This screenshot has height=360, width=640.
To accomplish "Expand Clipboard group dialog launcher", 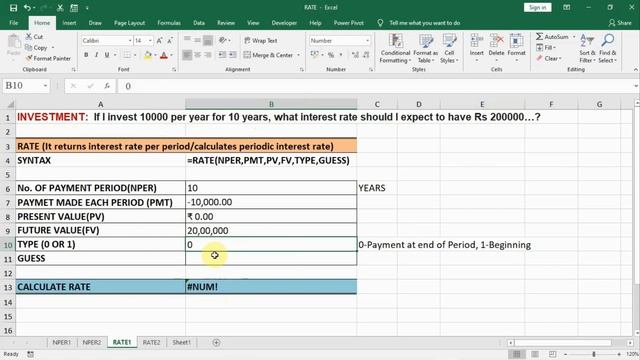I will point(74,70).
